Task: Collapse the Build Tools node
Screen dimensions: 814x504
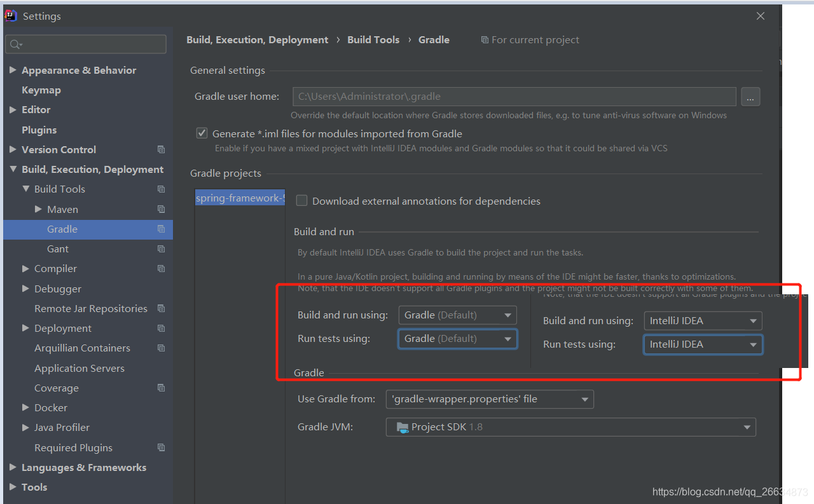Action: 25,189
